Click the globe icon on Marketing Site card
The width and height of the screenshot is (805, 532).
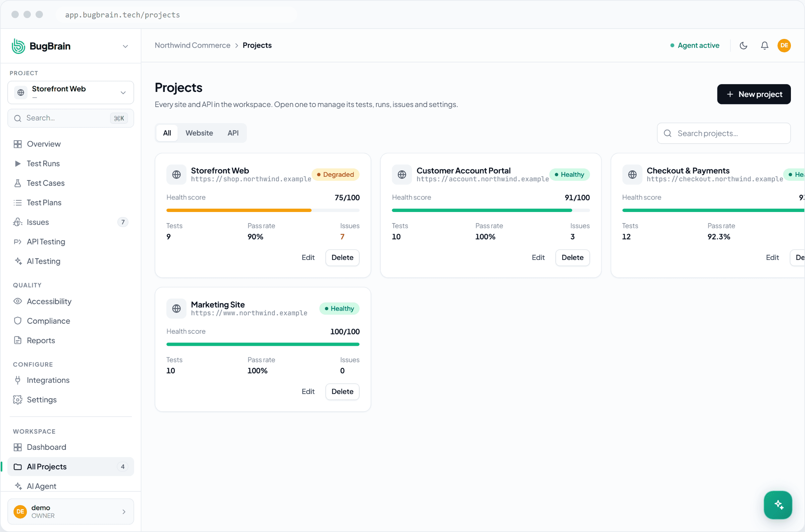pyautogui.click(x=176, y=308)
